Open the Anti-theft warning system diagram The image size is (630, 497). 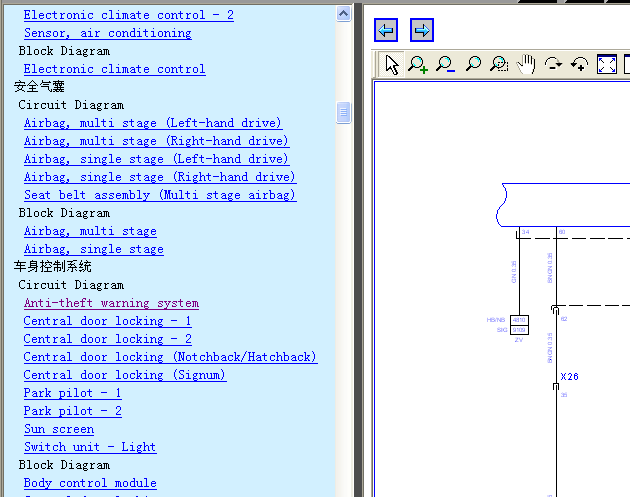pos(111,303)
